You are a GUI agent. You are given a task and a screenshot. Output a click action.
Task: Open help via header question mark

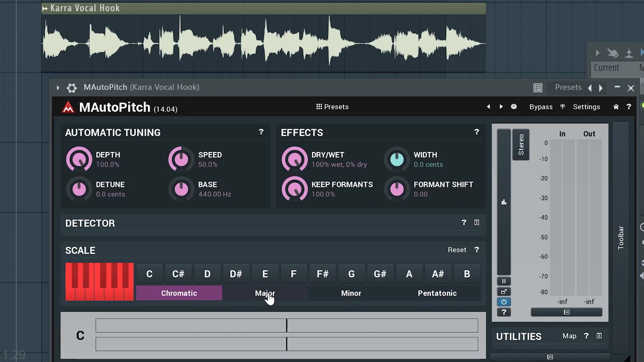point(629,107)
